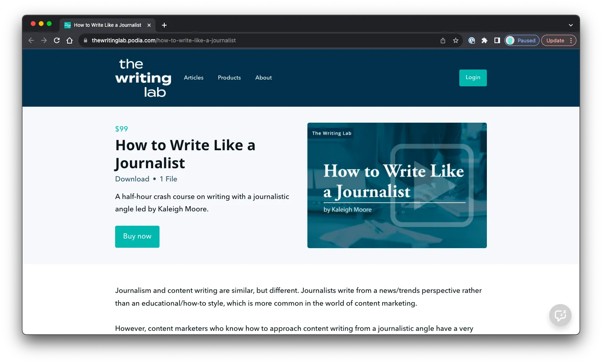Open the browser home page icon
602x364 pixels.
tap(70, 40)
